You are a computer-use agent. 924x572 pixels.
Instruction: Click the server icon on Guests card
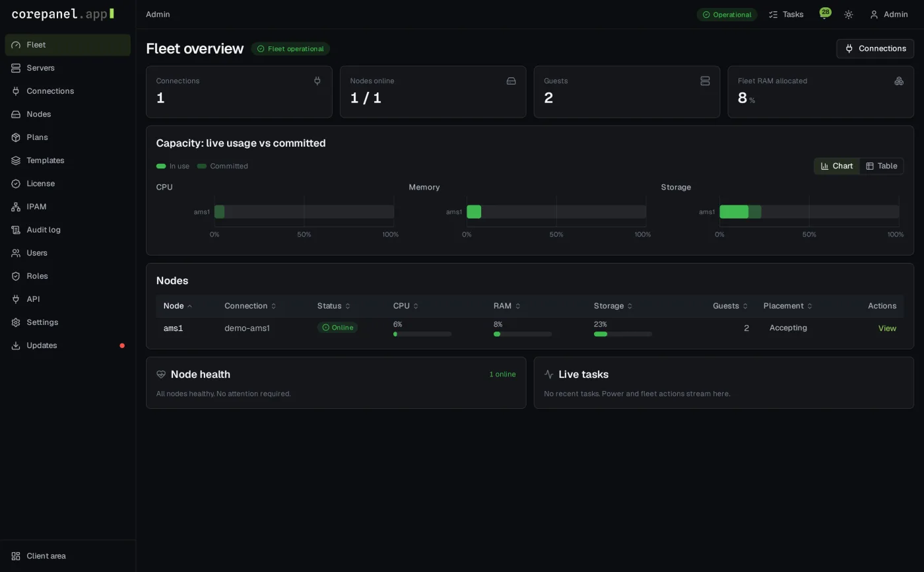pyautogui.click(x=705, y=81)
